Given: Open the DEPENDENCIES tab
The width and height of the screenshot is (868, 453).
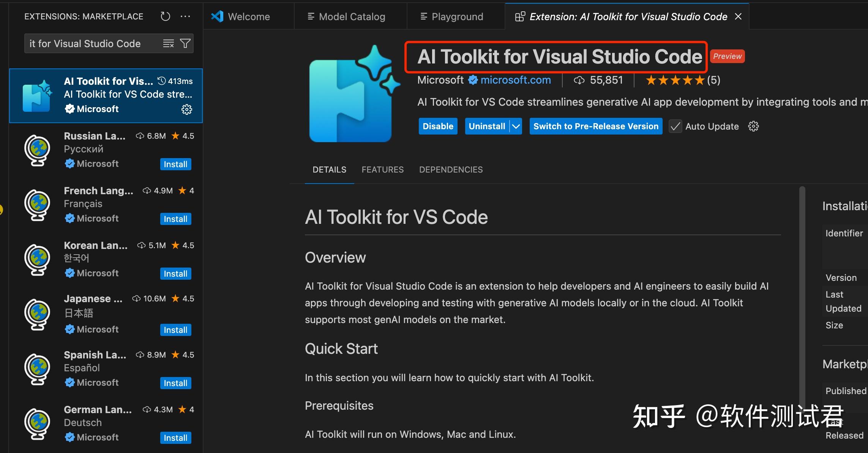Looking at the screenshot, I should coord(451,169).
